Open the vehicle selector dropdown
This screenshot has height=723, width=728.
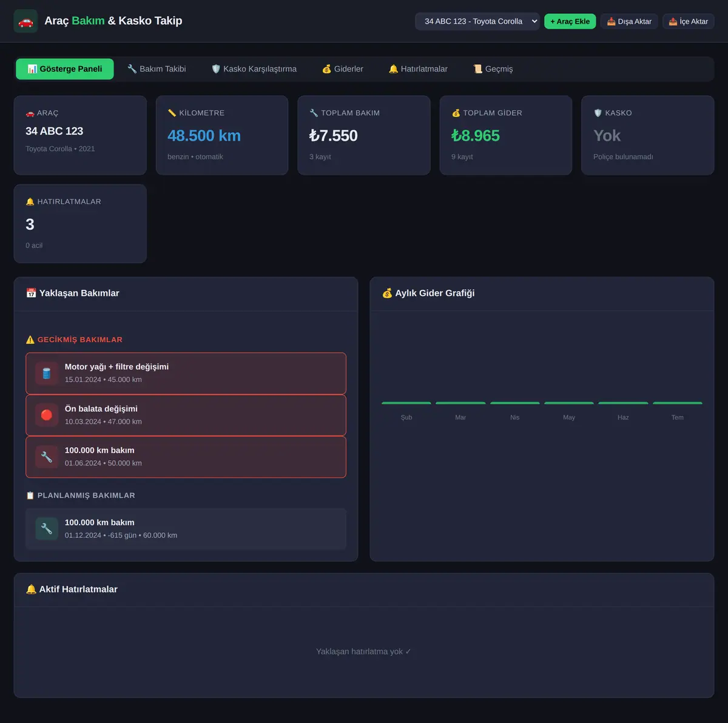pos(477,21)
